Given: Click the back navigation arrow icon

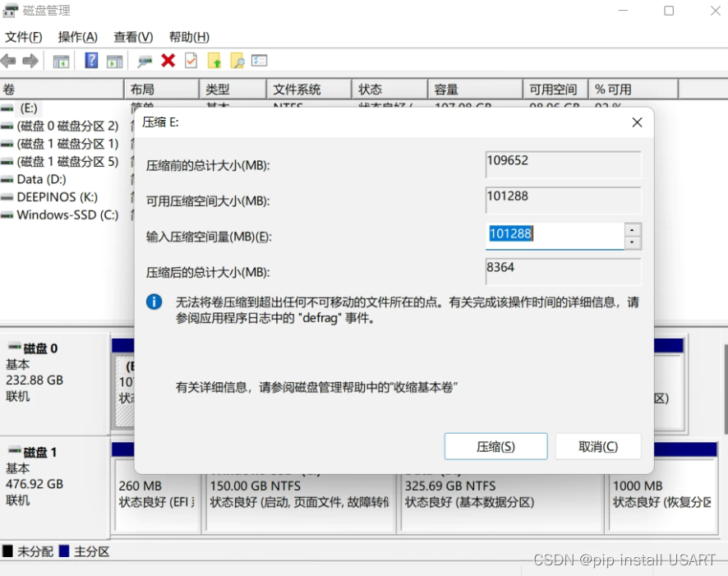Looking at the screenshot, I should (7, 60).
